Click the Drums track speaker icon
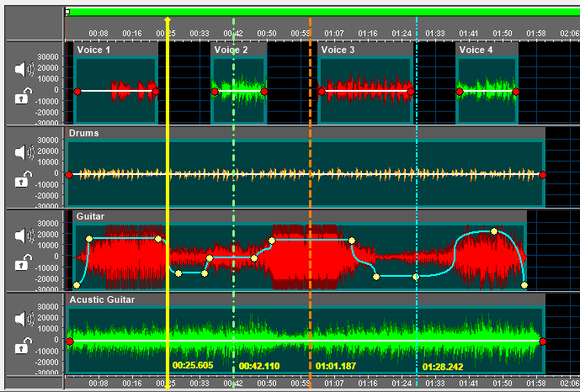 [x=25, y=153]
